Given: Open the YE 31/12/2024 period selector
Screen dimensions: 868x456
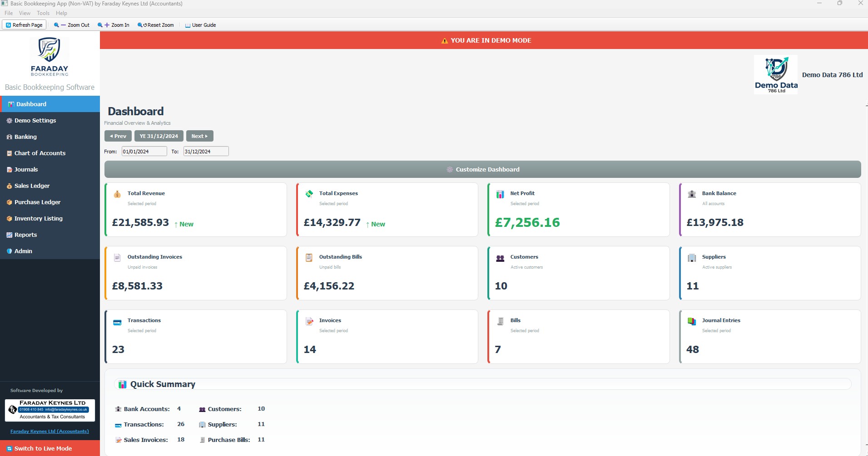Looking at the screenshot, I should point(159,136).
